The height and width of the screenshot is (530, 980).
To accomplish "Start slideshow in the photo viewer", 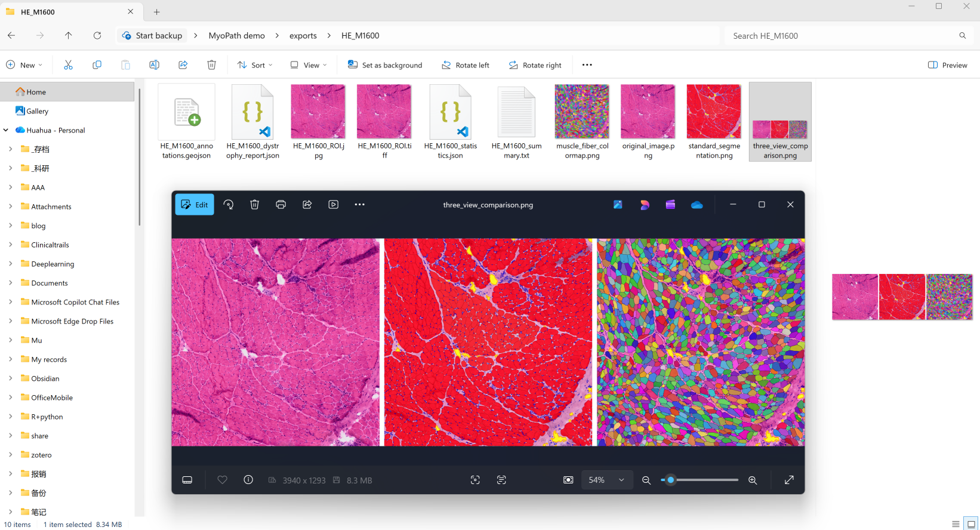I will click(334, 205).
